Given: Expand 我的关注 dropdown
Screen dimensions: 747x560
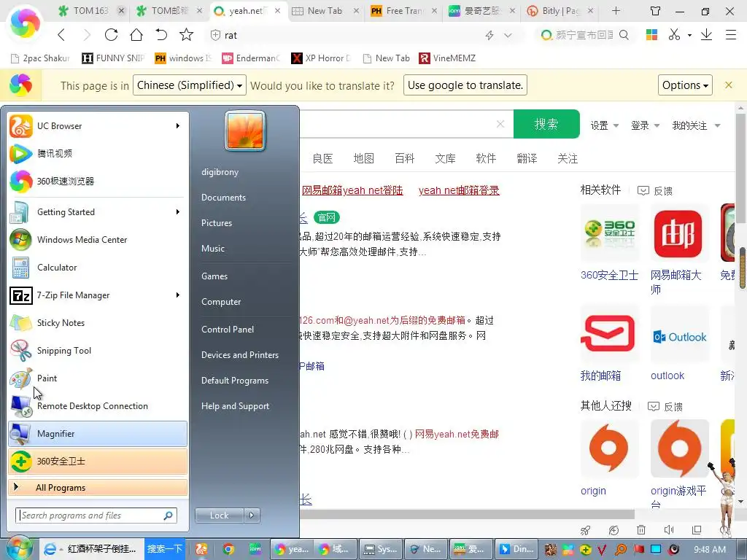Looking at the screenshot, I should pyautogui.click(x=696, y=125).
